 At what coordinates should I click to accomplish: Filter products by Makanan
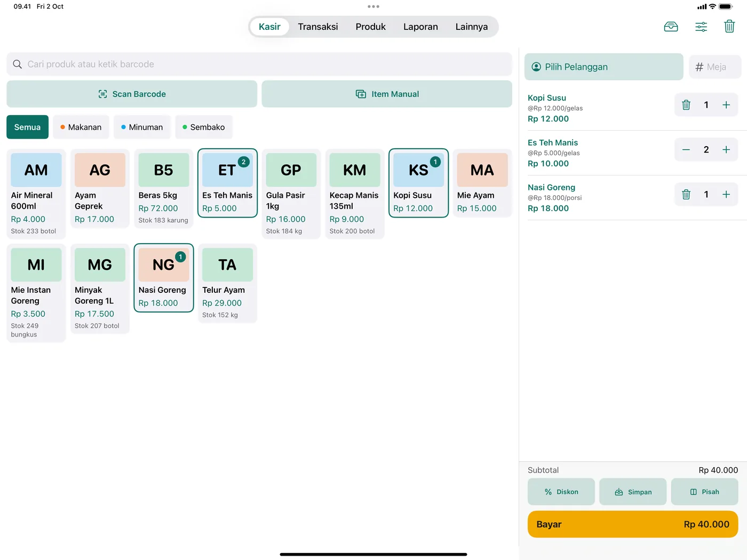81,127
